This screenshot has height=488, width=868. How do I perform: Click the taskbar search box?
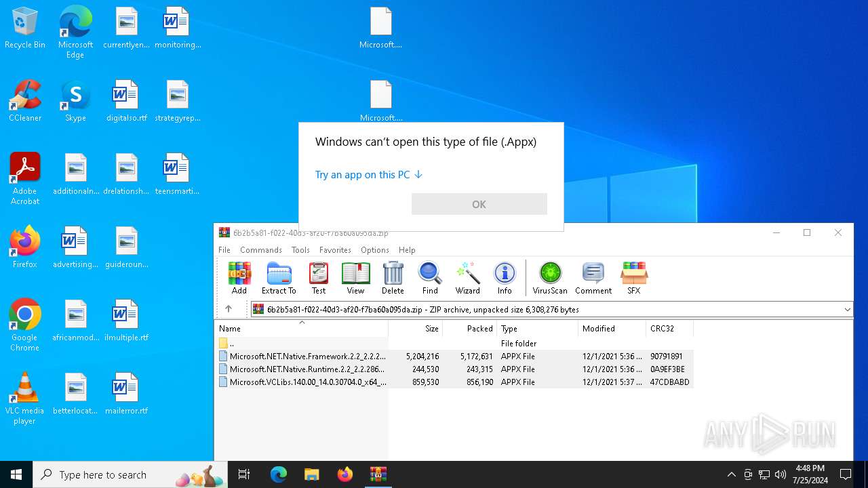click(131, 474)
